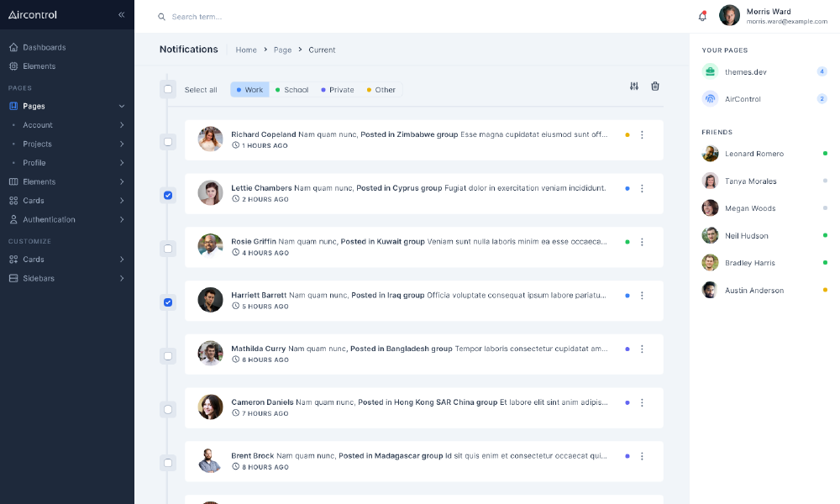This screenshot has width=840, height=504.
Task: Open the Elements icon at sidebar top
Action: tap(12, 66)
